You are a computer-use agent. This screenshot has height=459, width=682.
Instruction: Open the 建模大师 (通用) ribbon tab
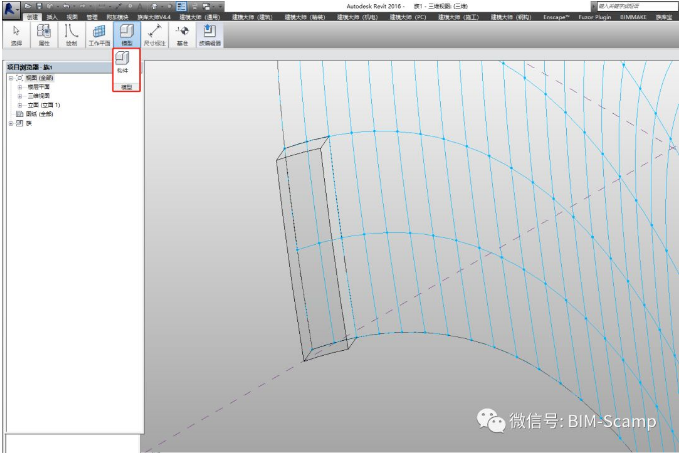point(200,17)
